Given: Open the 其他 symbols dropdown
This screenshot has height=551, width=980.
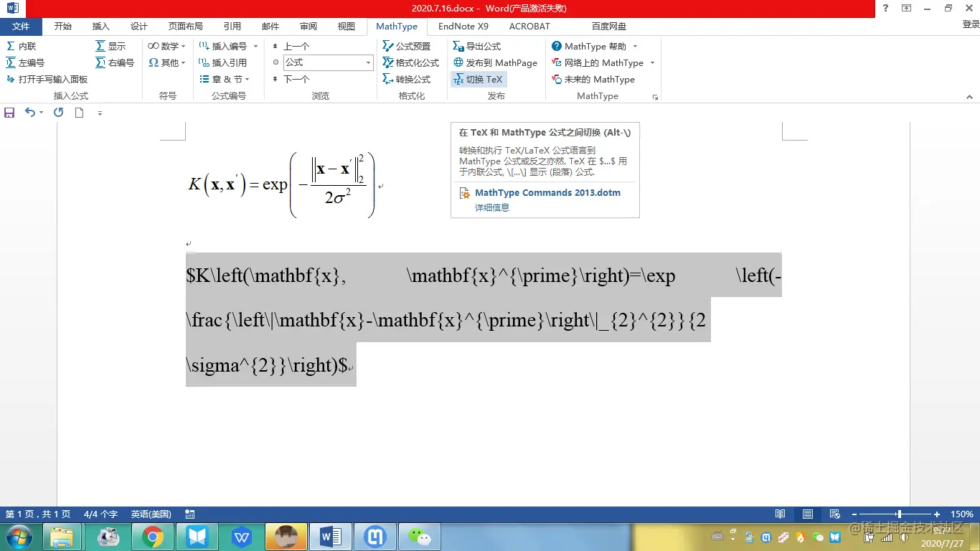Looking at the screenshot, I should tap(166, 62).
